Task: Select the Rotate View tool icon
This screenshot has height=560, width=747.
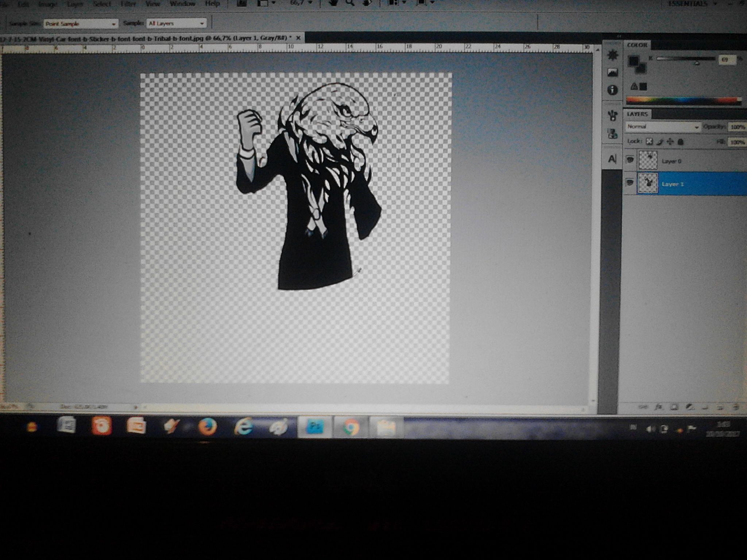Action: pos(367,3)
